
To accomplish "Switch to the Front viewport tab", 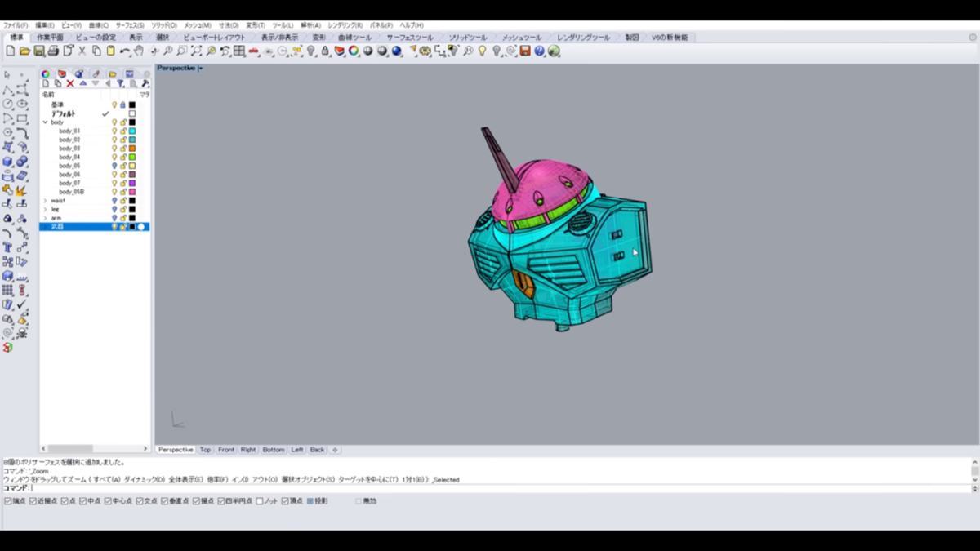I will 226,450.
